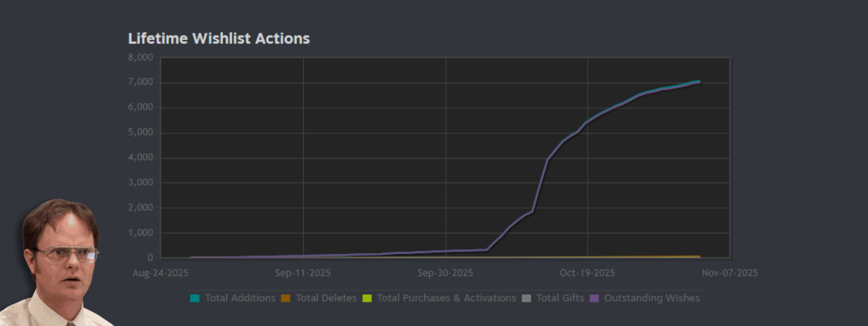Toggle the Outstanding Wishes legend label
Screen dimensions: 868x326
(652, 298)
